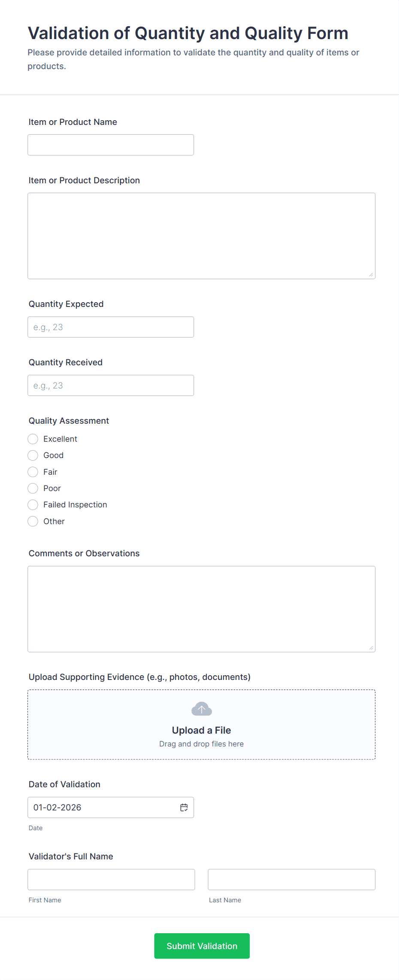The image size is (399, 980).
Task: Grab the comments textarea resize handle
Action: point(371,648)
